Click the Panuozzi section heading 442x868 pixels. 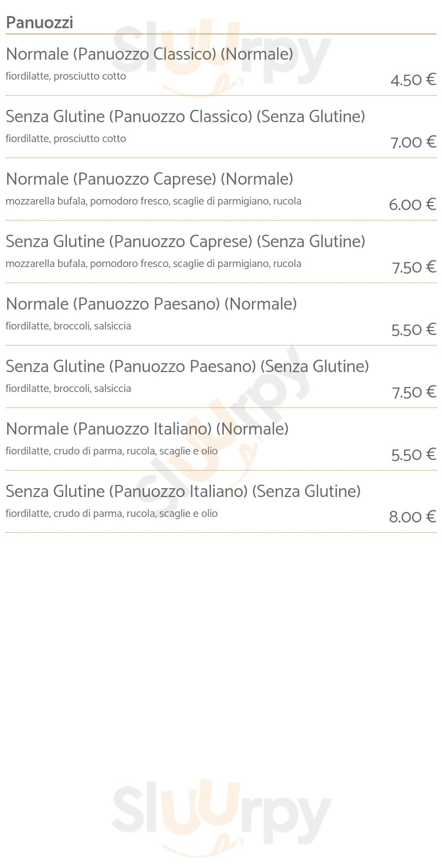[39, 23]
